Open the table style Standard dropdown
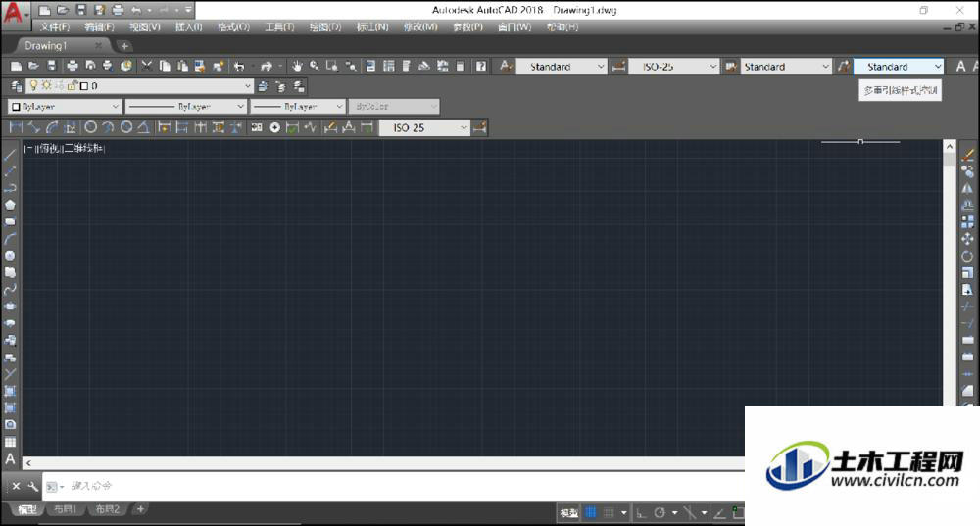 coord(786,67)
